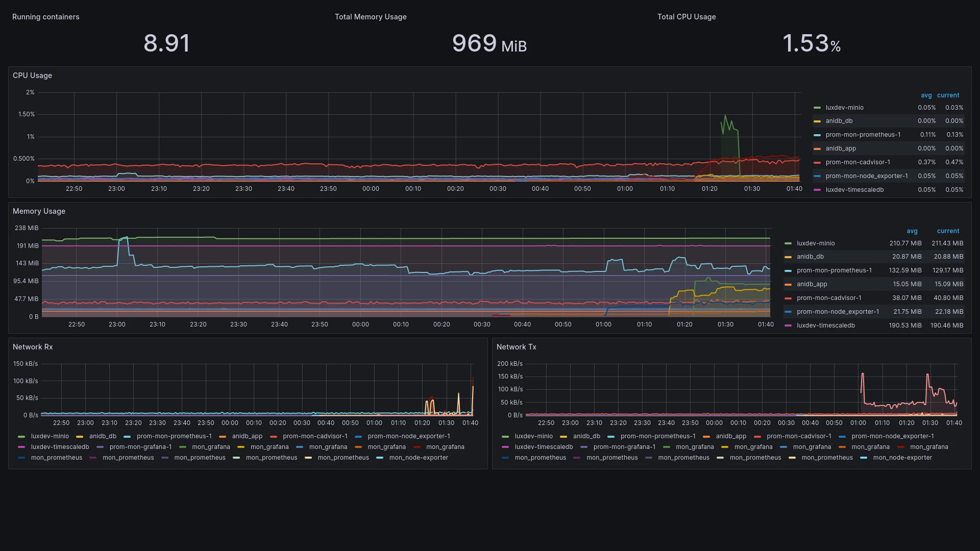980x551 pixels.
Task: Open the Total Memory Usage panel title menu
Action: click(371, 17)
